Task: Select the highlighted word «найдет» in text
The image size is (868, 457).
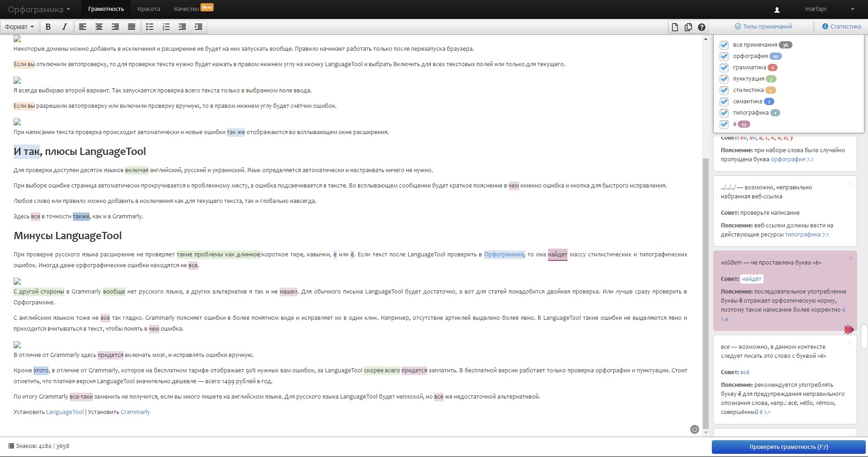Action: point(558,255)
